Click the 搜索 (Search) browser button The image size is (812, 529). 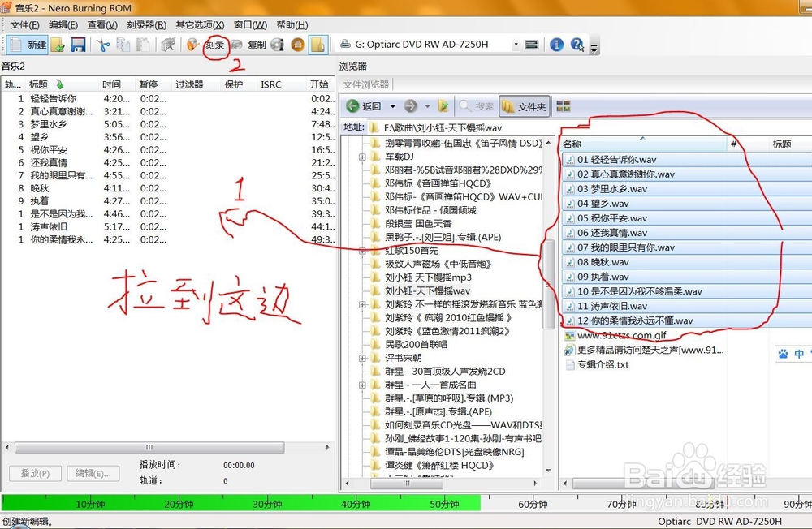tap(477, 106)
